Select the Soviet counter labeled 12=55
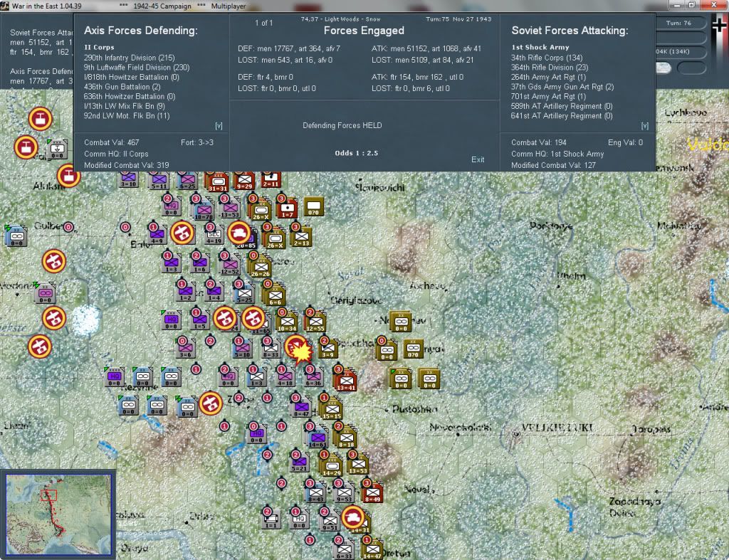 315,323
